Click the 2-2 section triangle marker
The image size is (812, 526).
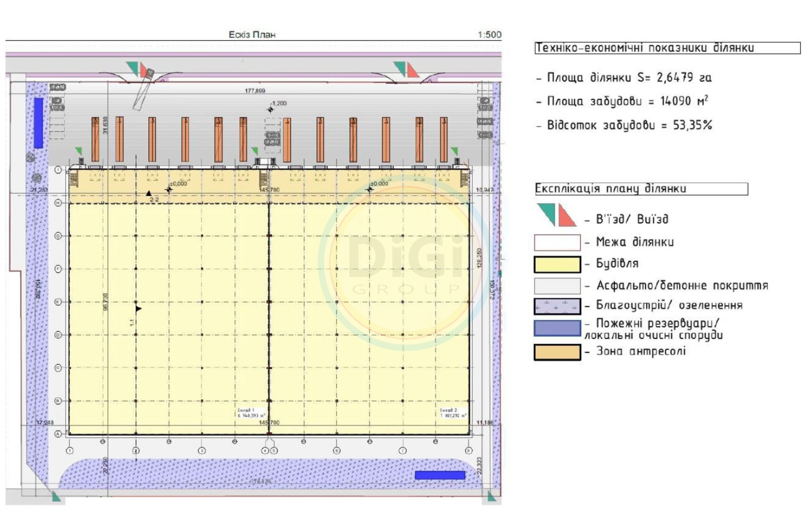coord(149,193)
